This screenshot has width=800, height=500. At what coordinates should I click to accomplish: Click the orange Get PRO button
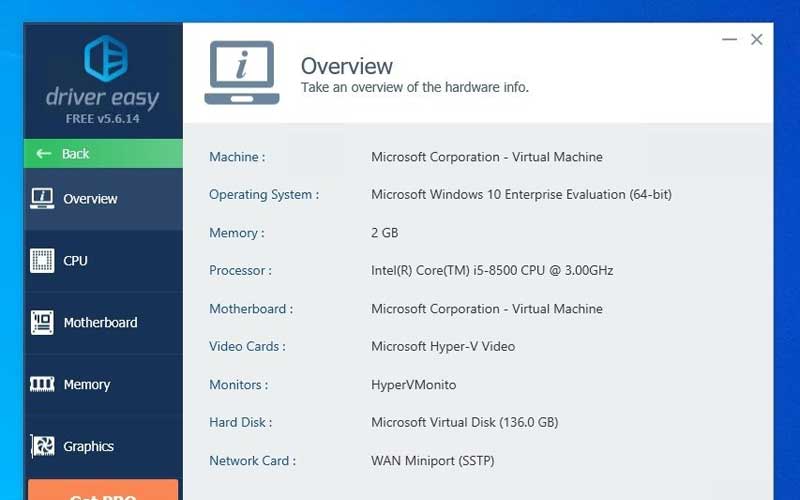coord(103,490)
